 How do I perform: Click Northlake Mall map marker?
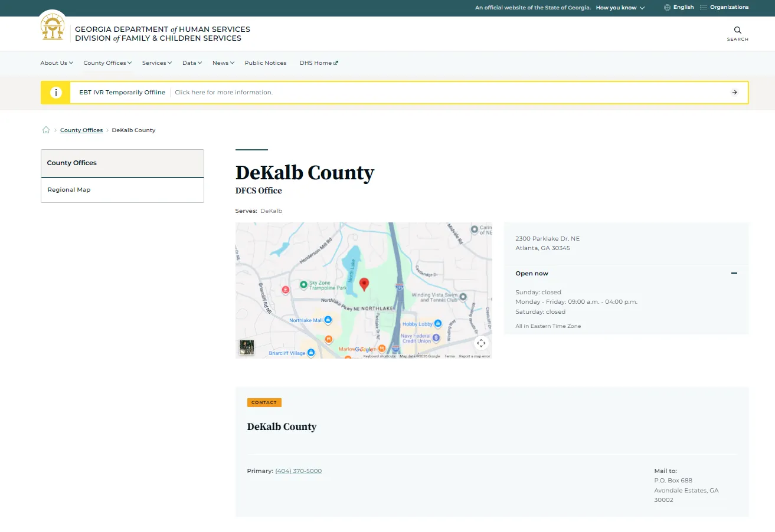328,320
